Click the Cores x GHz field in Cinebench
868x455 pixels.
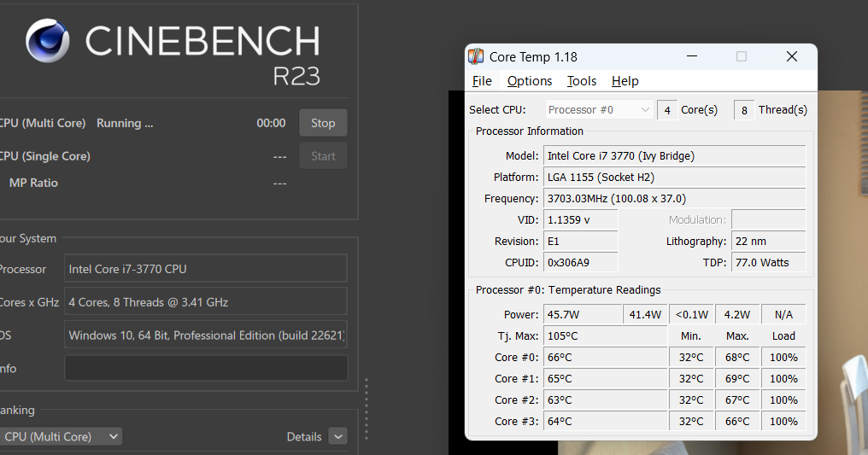[206, 302]
